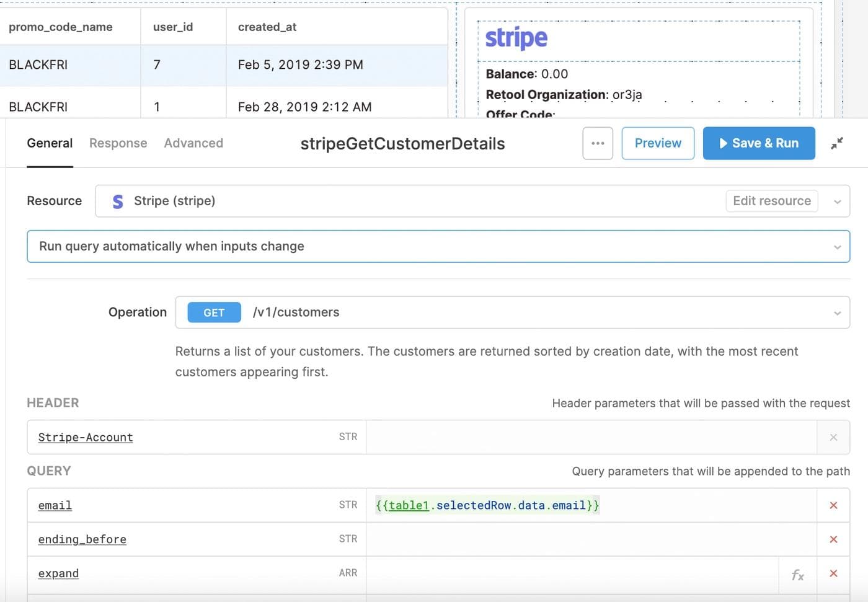Collapse the query editor panel

[836, 143]
